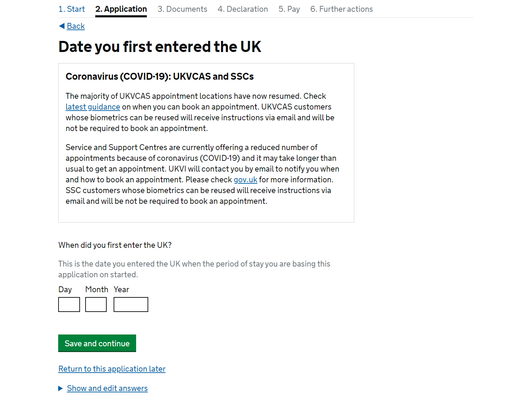Go to 6. Further actions step
The width and height of the screenshot is (532, 400).
[x=342, y=9]
